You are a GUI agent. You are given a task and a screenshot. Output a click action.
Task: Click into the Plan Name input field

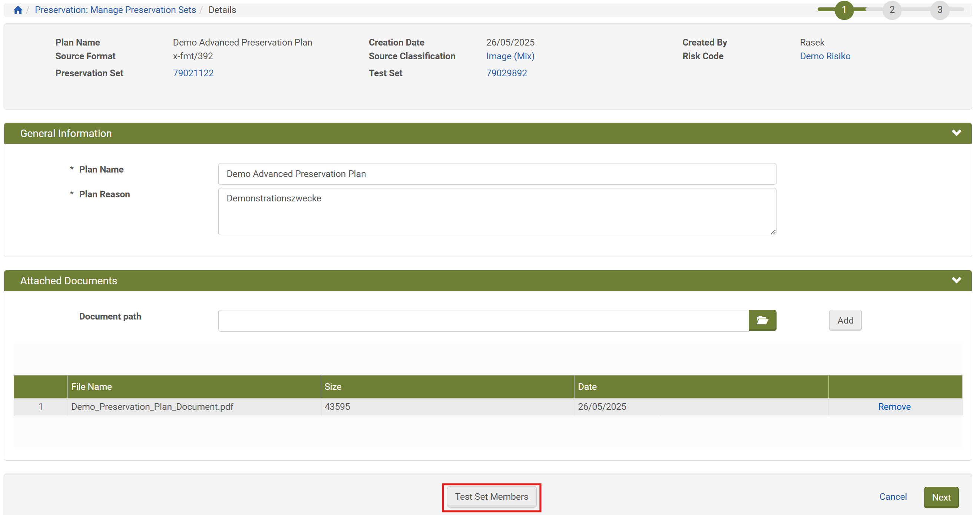497,174
